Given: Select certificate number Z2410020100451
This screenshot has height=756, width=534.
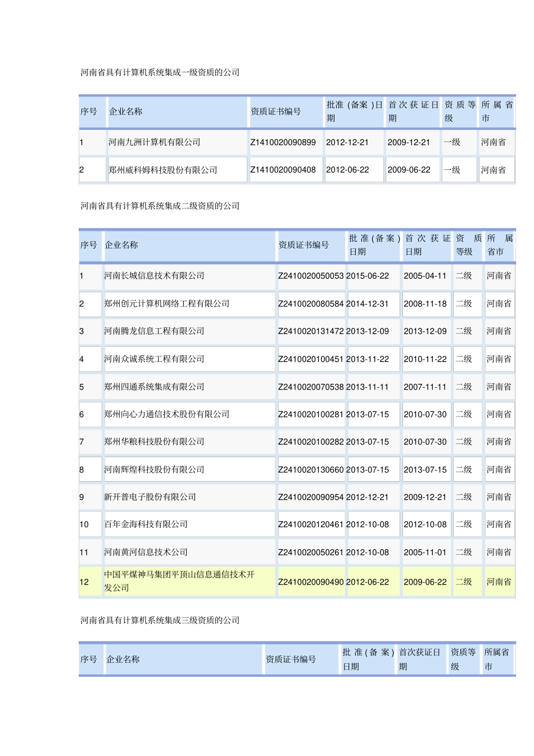Looking at the screenshot, I should point(311,359).
